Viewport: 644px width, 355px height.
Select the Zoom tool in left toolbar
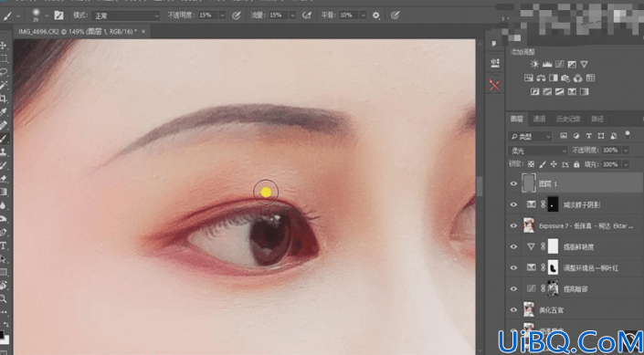(4, 298)
